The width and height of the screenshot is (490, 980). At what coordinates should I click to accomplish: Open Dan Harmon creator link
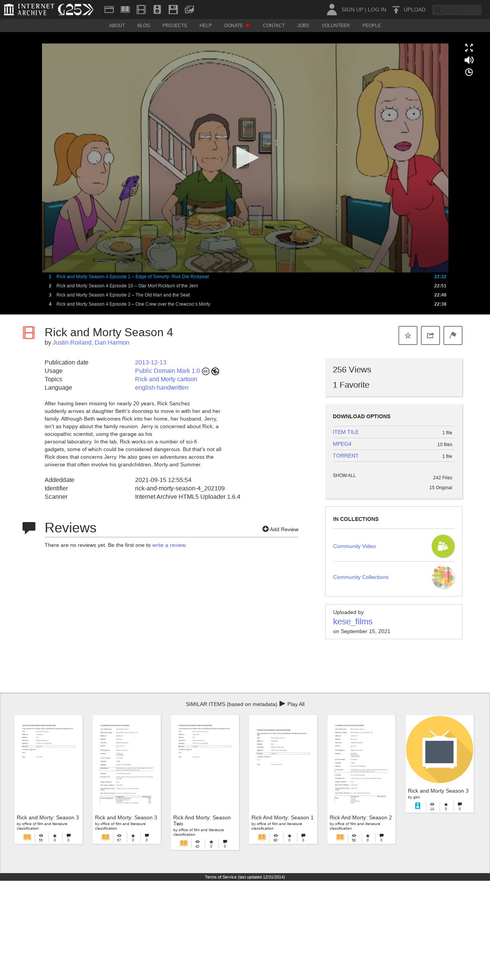(x=112, y=343)
